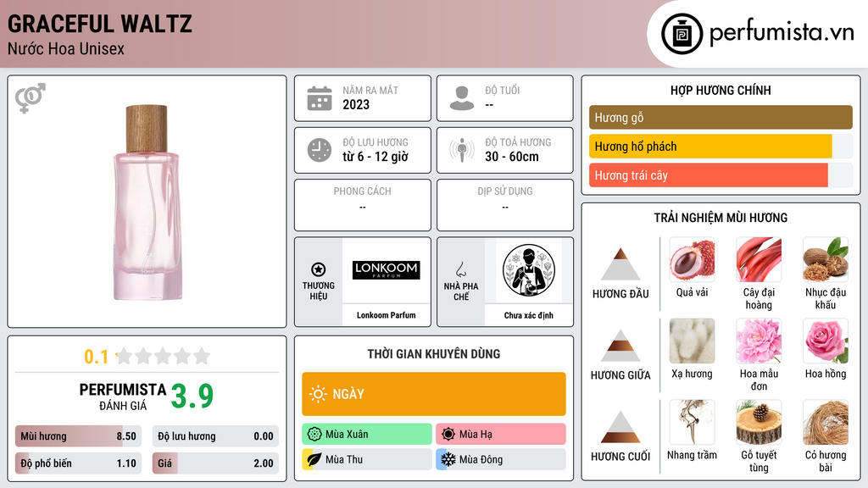Click the Lonkoom Parfum brand logo

(387, 270)
